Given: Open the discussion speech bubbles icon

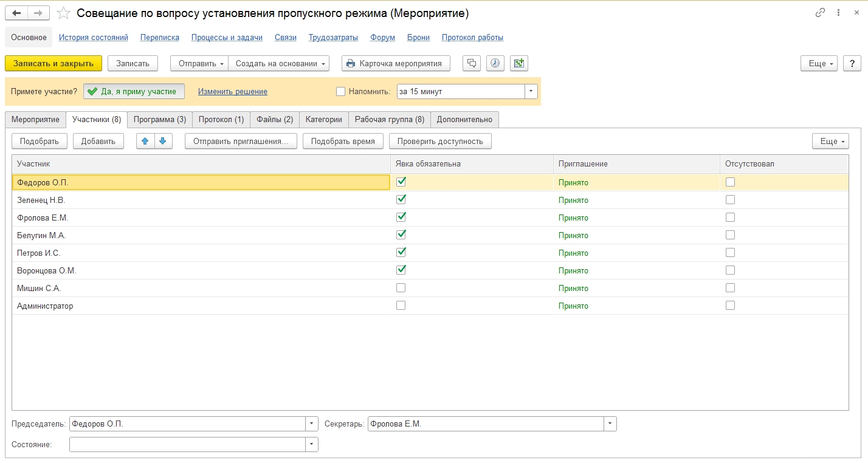Looking at the screenshot, I should pos(472,63).
